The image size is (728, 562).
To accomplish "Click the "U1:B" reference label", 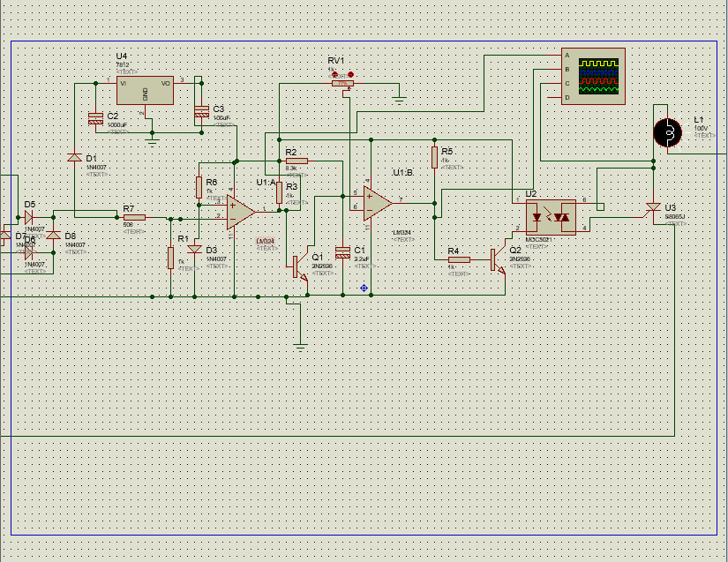I will [403, 173].
